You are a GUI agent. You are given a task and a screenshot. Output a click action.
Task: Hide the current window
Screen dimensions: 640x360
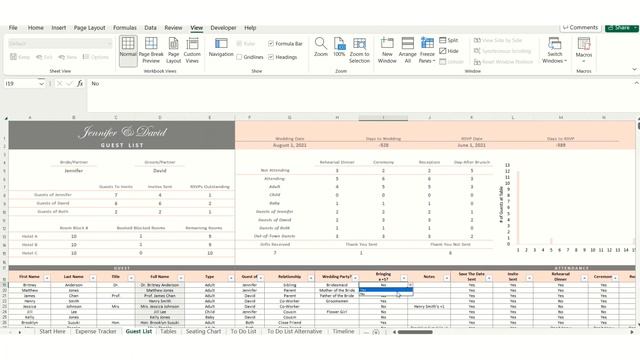[449, 51]
